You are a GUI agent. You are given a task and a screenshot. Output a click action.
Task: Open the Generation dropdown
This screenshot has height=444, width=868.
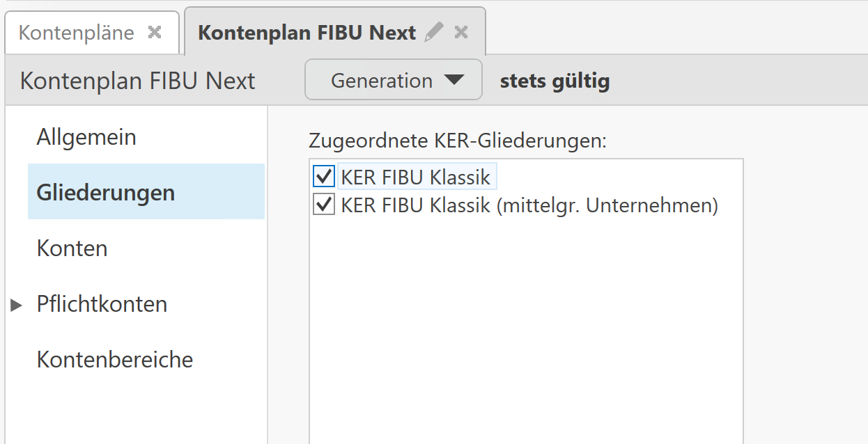click(x=394, y=81)
